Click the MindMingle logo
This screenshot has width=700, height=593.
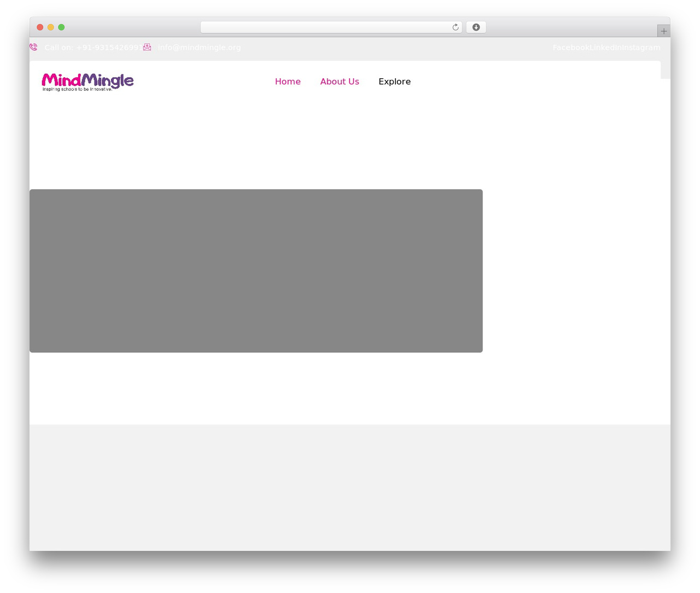coord(87,82)
